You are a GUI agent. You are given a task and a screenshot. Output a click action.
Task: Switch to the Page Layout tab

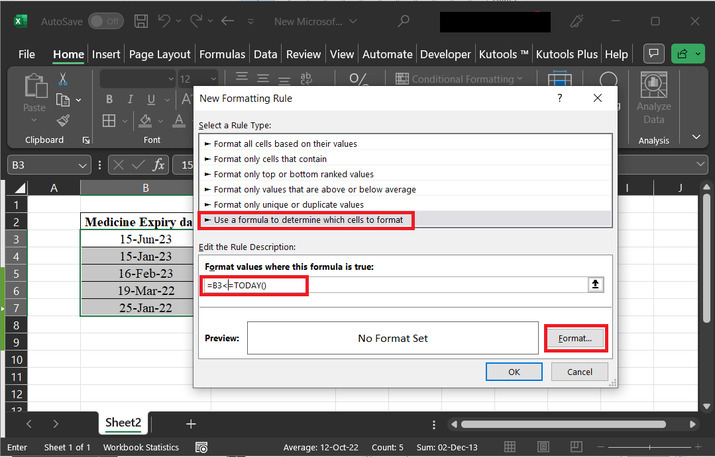point(160,54)
